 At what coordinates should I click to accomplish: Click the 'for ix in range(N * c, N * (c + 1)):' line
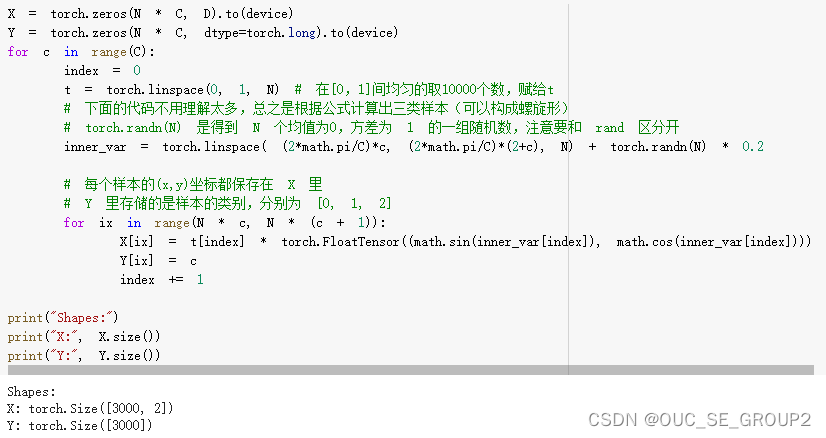tap(224, 222)
